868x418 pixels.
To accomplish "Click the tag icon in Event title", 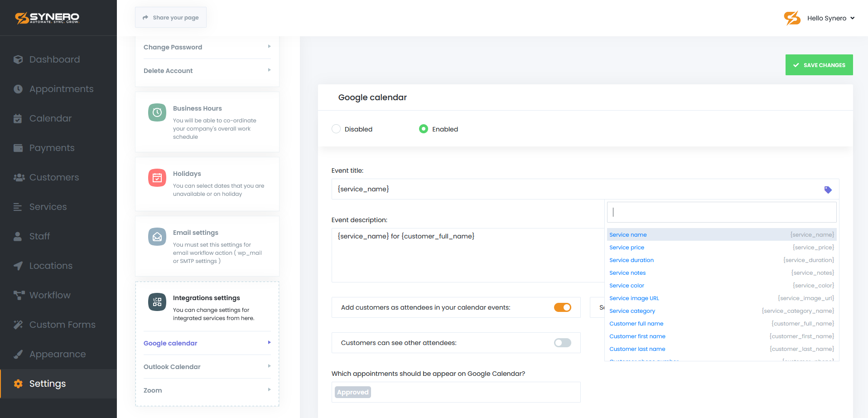I will (x=828, y=190).
